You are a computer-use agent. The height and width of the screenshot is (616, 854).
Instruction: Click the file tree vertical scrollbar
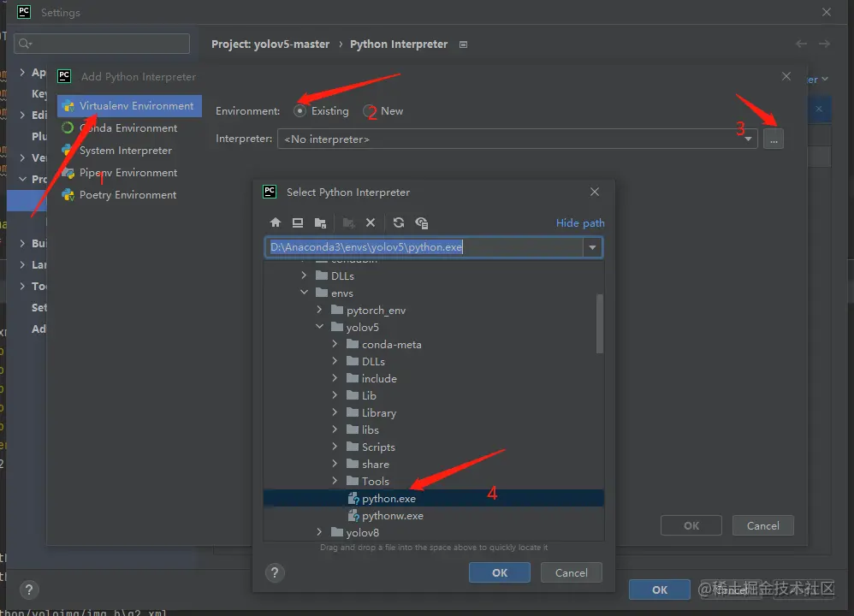[600, 323]
